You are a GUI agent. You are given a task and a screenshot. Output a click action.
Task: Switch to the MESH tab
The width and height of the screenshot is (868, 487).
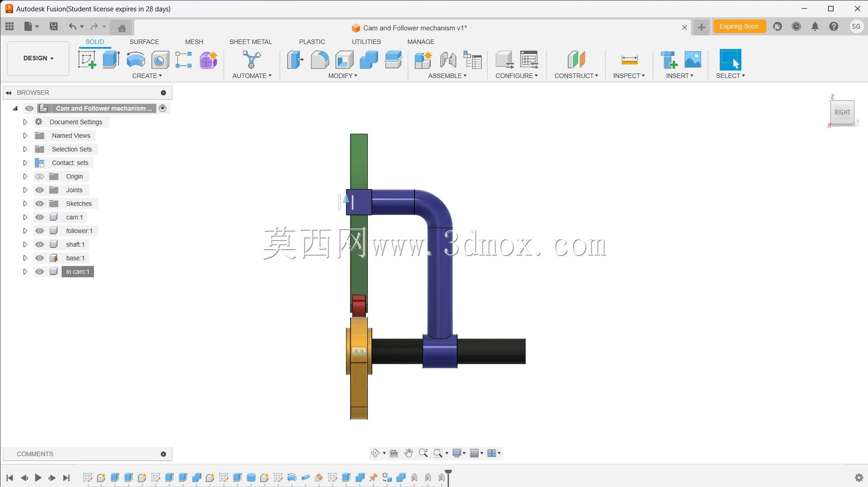[x=194, y=42]
